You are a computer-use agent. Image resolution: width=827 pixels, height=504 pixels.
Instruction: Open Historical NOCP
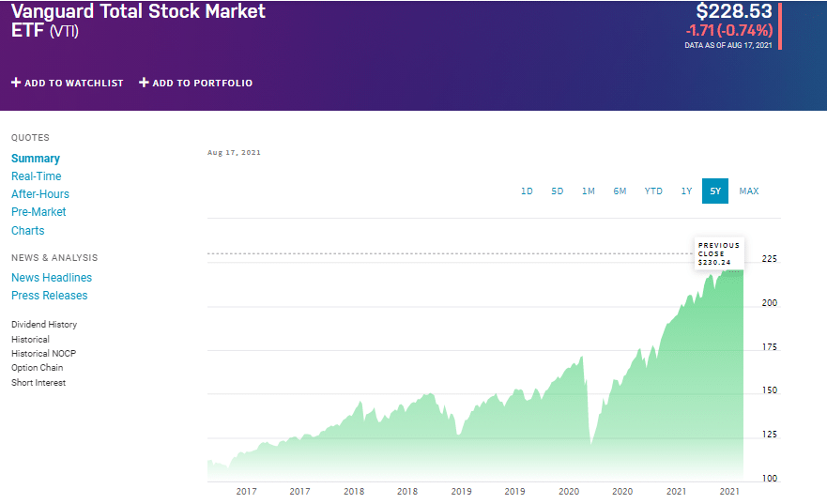44,353
